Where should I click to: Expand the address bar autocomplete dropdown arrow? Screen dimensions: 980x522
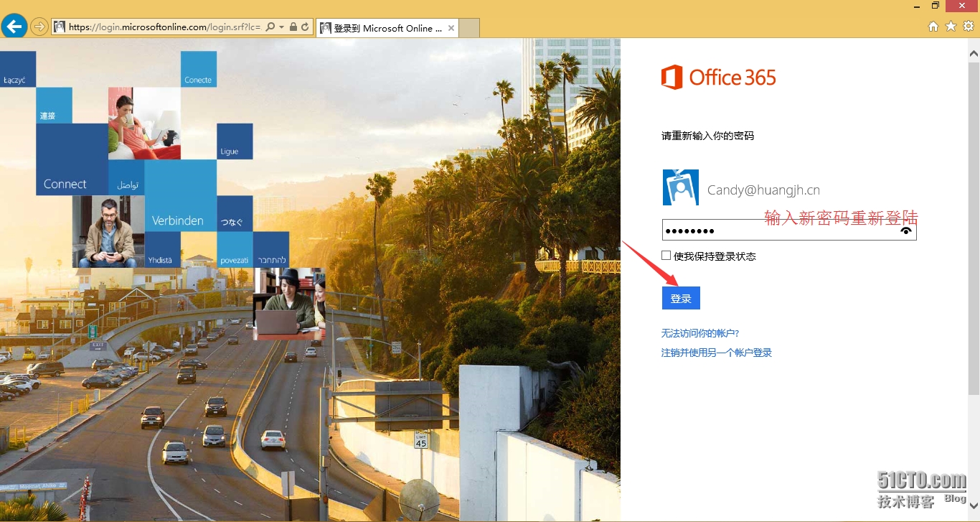pyautogui.click(x=282, y=27)
